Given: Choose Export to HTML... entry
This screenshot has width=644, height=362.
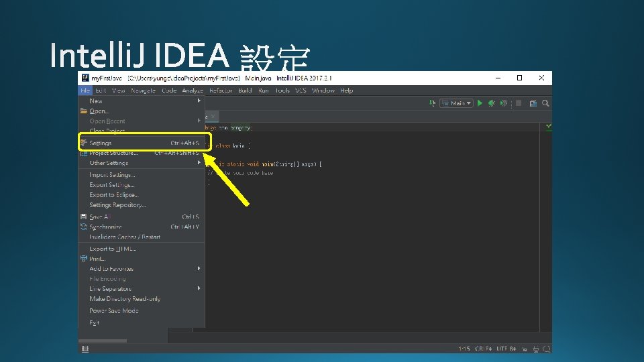Looking at the screenshot, I should pyautogui.click(x=142, y=249).
